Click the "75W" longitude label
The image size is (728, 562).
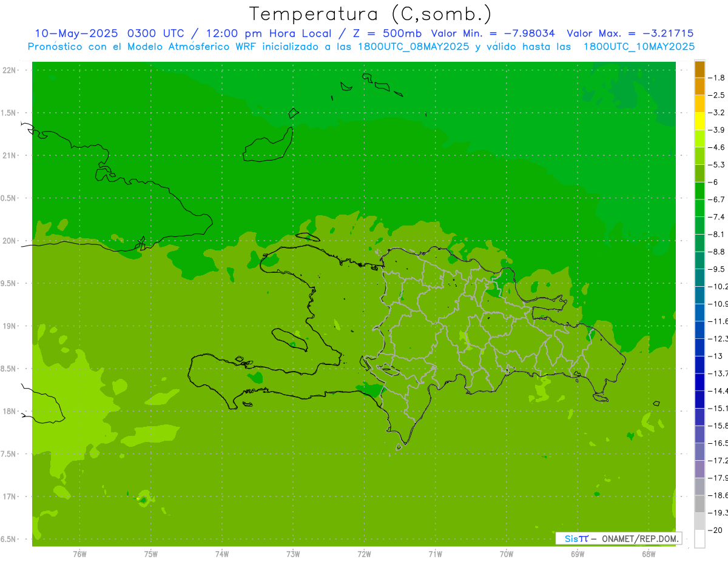150,554
